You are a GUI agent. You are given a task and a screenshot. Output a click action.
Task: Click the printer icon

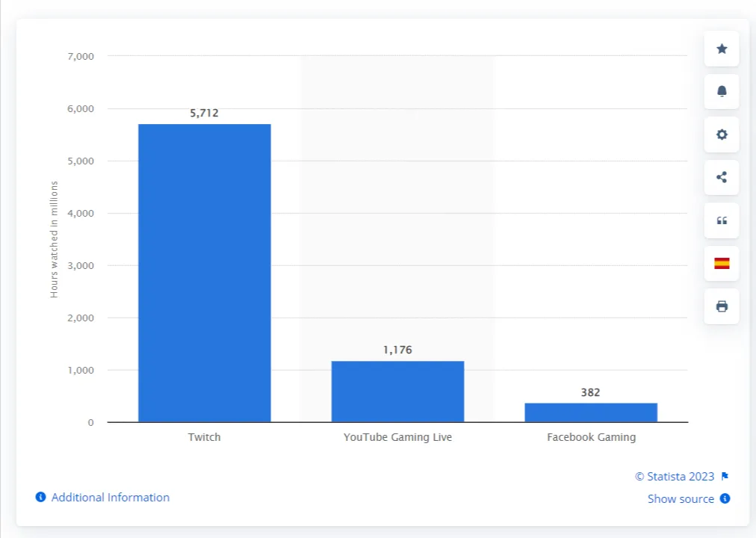tap(722, 306)
